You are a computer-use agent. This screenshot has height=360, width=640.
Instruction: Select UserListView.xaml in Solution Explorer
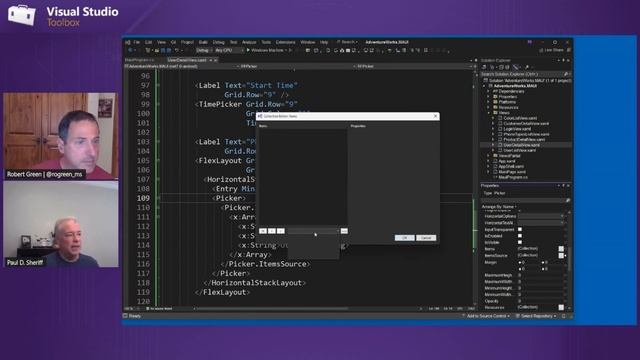(520, 150)
